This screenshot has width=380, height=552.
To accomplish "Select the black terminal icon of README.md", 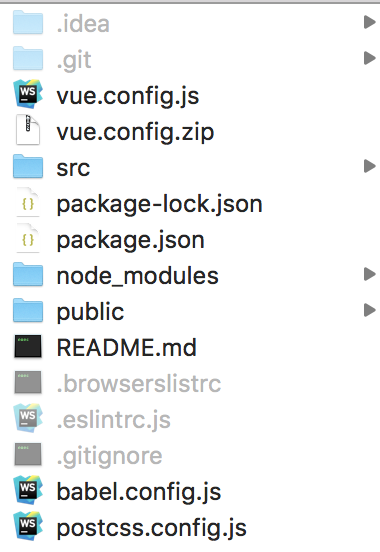I will point(28,346).
